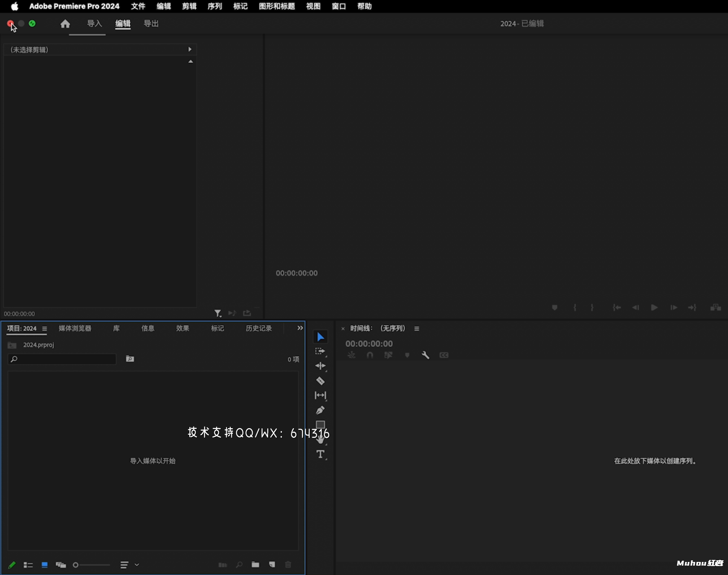The width and height of the screenshot is (728, 575).
Task: Click the New Item icon in project panel
Action: [272, 565]
